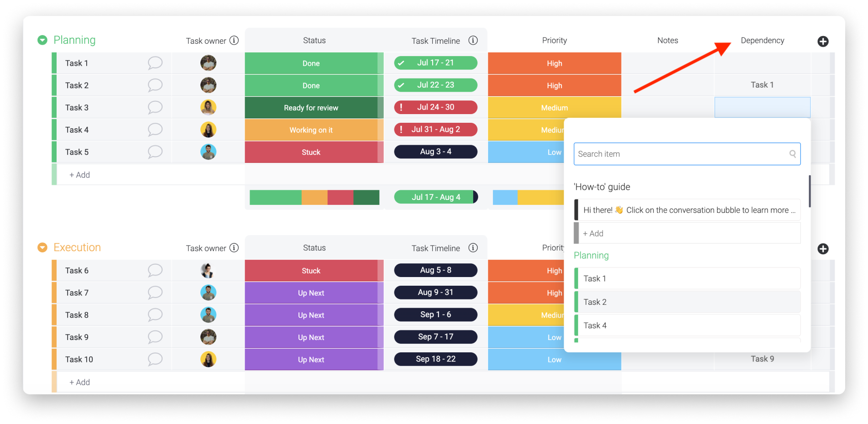Open Jul 31 - Aug 2 timeline for Task 4
868x424 pixels.
[436, 130]
